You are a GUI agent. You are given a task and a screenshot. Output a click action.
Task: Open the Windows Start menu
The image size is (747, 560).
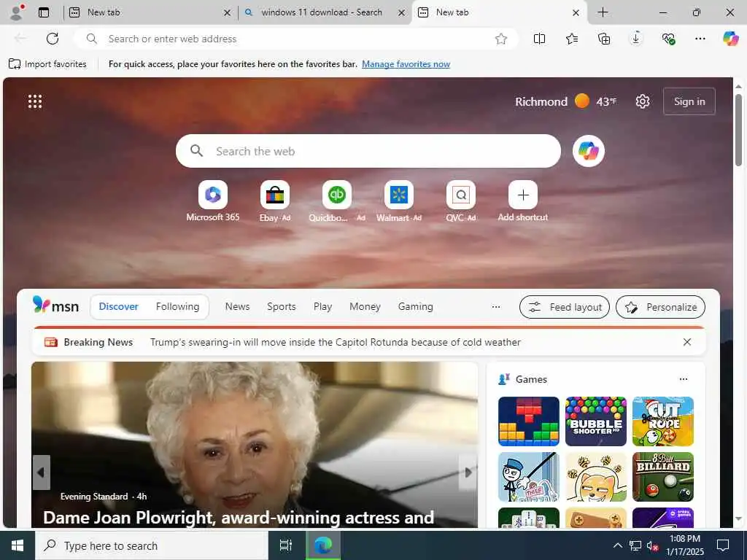[x=18, y=545]
